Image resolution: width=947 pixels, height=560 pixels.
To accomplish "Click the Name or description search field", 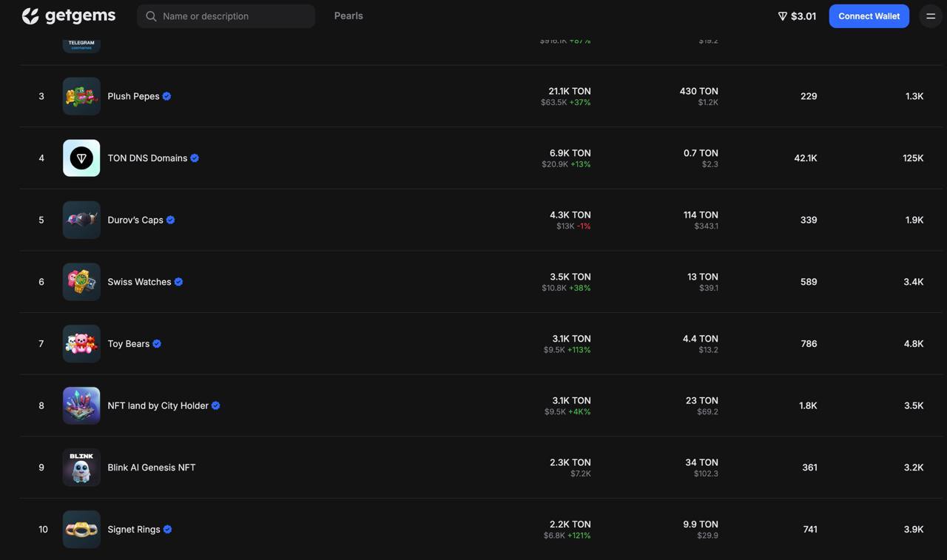I will 233,16.
